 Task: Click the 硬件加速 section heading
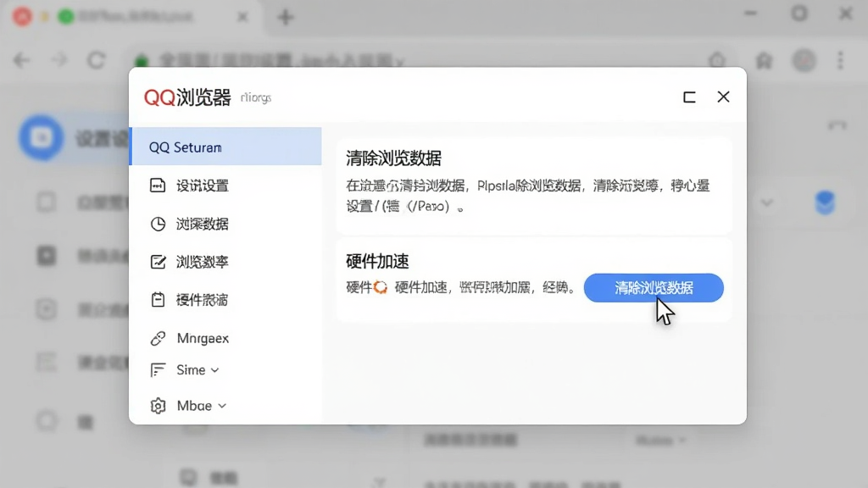coord(377,261)
